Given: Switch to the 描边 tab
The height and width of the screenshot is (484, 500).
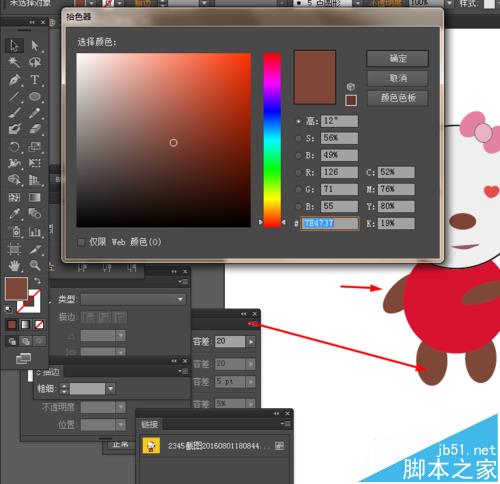Looking at the screenshot, I should [x=49, y=372].
